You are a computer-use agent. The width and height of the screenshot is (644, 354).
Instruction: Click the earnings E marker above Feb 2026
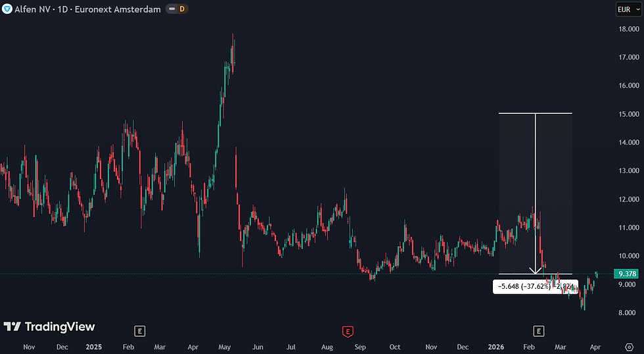(x=538, y=331)
